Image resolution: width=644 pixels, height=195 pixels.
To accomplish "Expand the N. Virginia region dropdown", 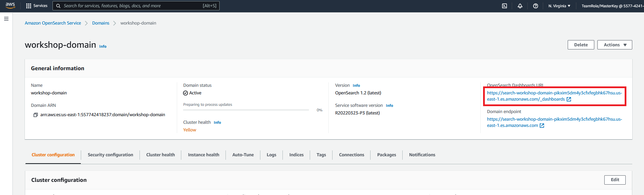I will coord(559,6).
